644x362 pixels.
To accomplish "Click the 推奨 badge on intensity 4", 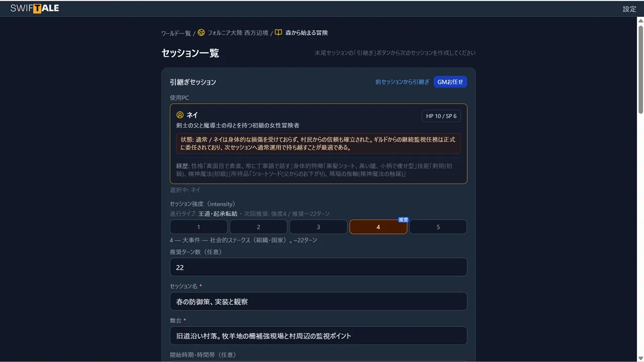I will coord(403,220).
